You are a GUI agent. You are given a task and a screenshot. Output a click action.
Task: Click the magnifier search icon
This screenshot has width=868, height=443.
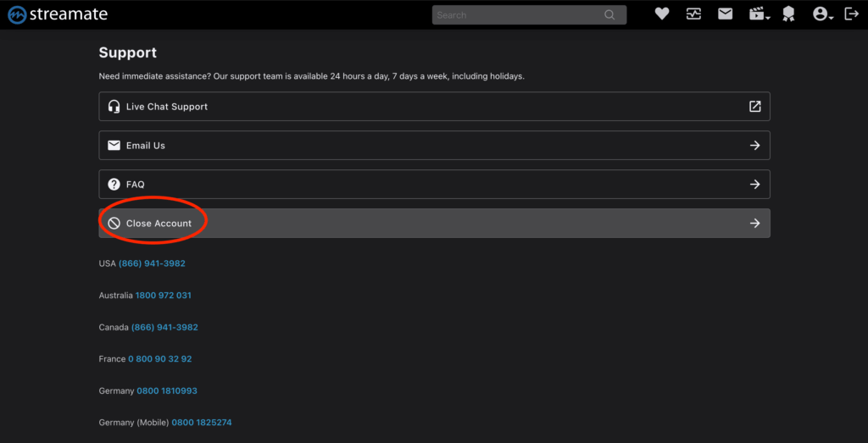pos(609,14)
